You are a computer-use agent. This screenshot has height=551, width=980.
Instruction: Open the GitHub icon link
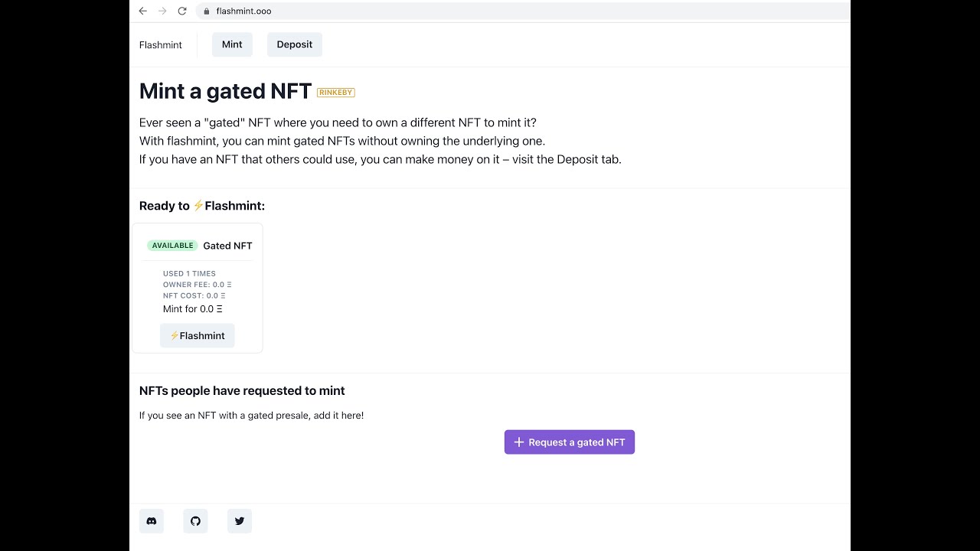pos(195,521)
